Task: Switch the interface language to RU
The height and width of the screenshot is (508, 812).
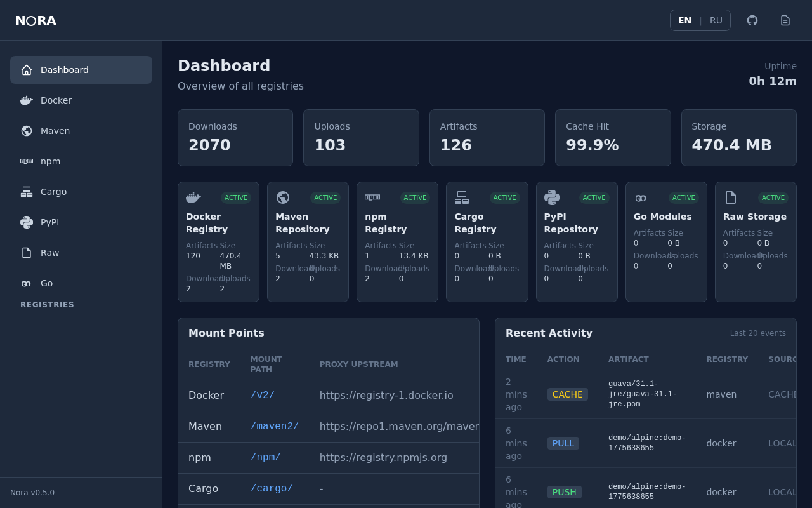Action: [x=716, y=20]
